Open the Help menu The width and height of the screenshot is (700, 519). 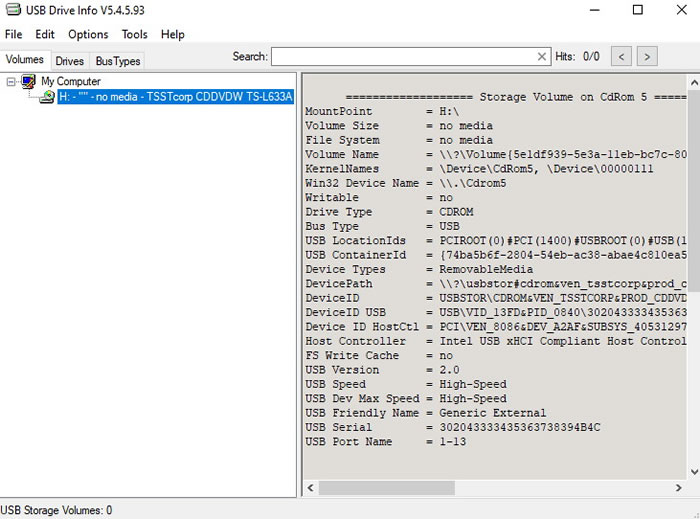click(x=173, y=34)
